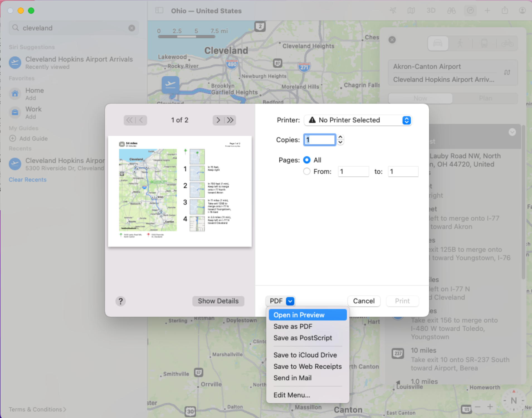The height and width of the screenshot is (418, 532).
Task: Choose Save to Web Receipts
Action: (308, 366)
